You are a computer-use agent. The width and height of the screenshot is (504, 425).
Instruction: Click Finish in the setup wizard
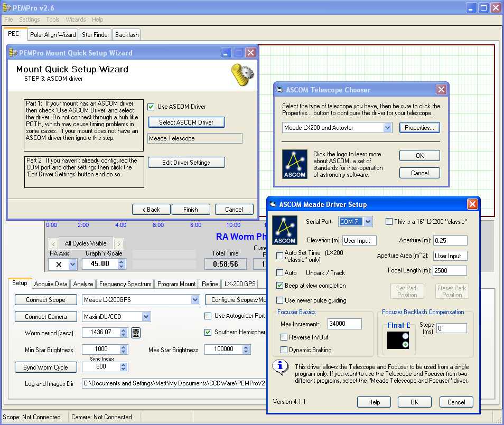191,210
